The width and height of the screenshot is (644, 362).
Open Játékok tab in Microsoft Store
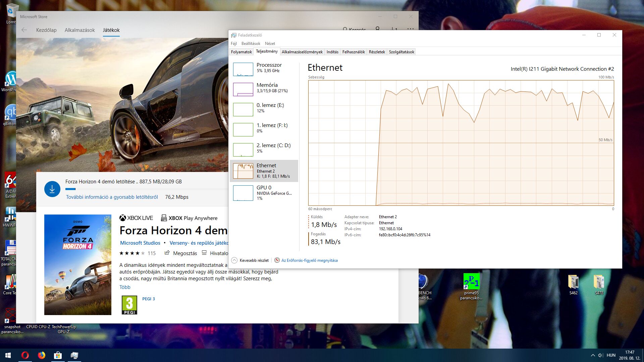pyautogui.click(x=111, y=30)
